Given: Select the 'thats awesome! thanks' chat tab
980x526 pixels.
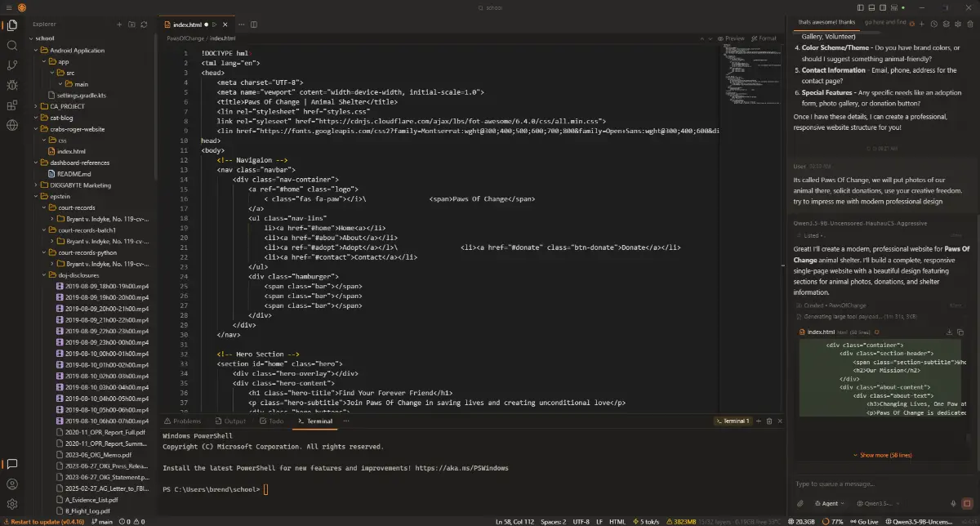Looking at the screenshot, I should [826, 23].
